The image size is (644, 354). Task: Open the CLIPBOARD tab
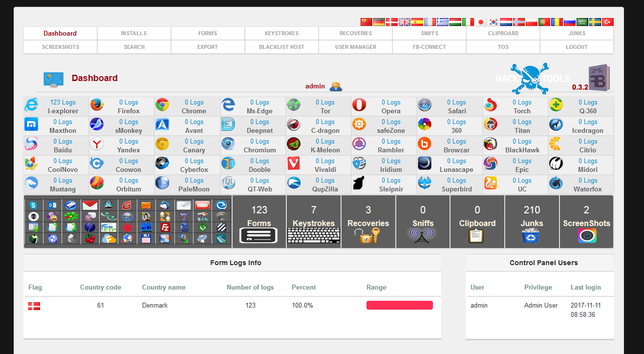pyautogui.click(x=503, y=33)
